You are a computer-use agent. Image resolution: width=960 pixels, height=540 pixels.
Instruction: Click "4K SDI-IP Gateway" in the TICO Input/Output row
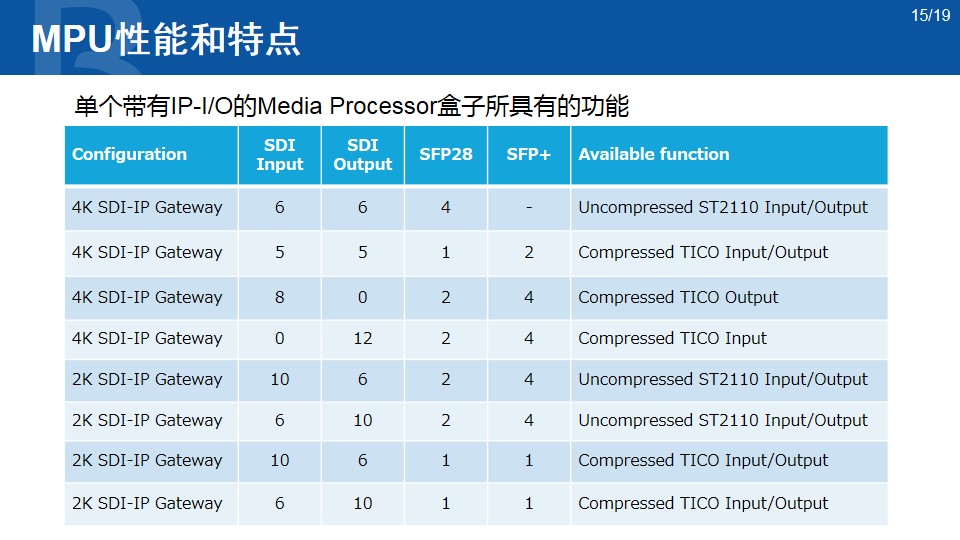tap(147, 252)
